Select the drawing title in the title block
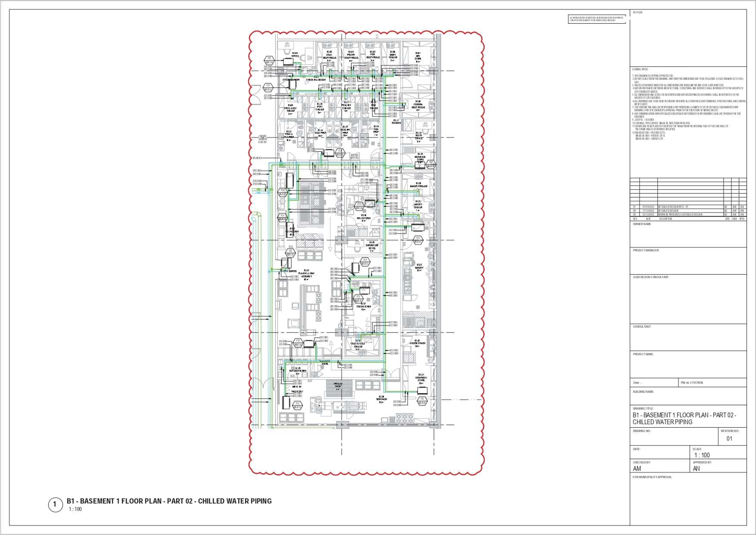This screenshot has width=756, height=535. click(x=684, y=419)
